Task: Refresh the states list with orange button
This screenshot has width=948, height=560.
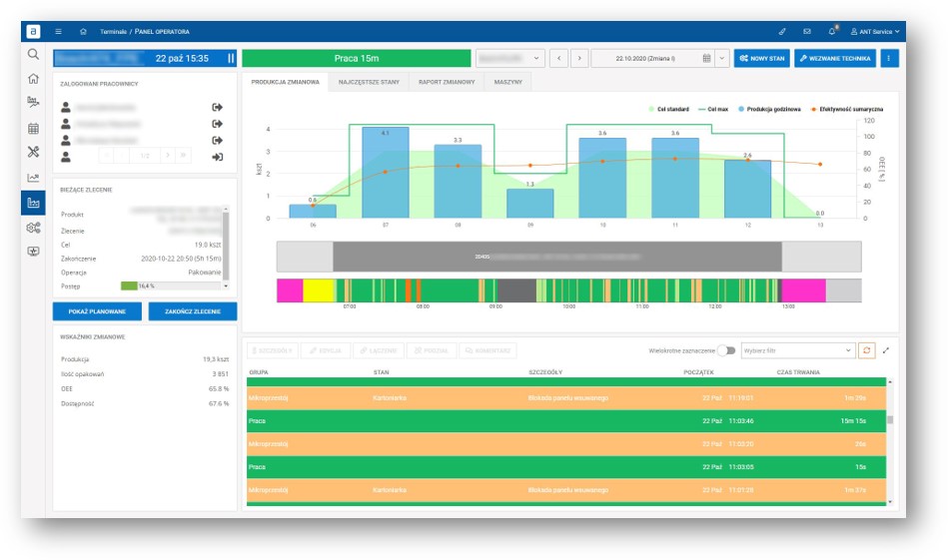Action: pos(866,350)
